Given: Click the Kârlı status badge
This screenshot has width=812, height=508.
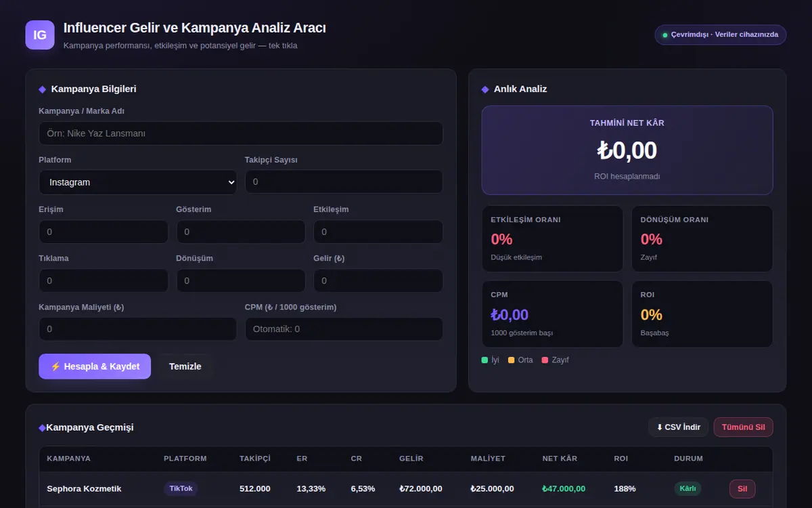Looking at the screenshot, I should coord(687,488).
